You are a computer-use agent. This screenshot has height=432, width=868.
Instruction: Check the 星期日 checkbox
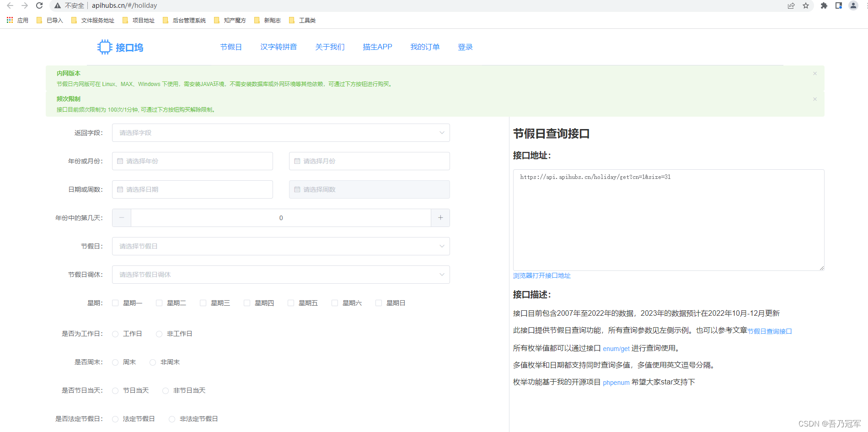379,303
